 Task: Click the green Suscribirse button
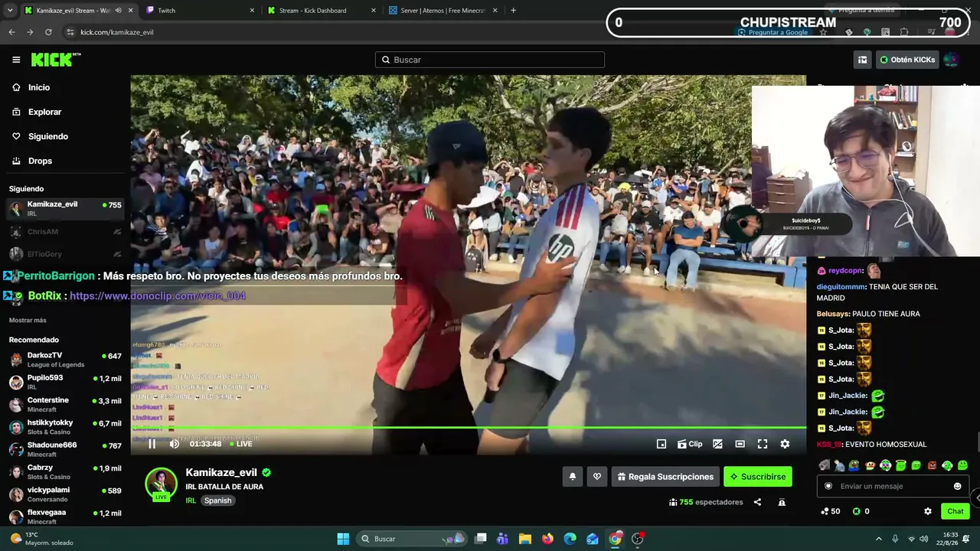[x=758, y=477]
